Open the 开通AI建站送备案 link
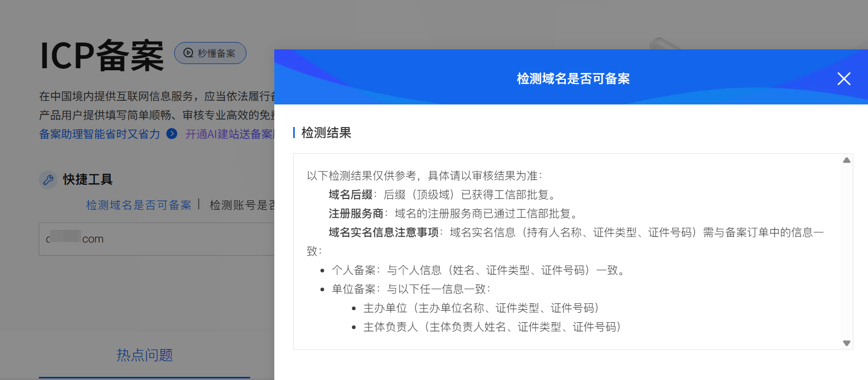 click(230, 134)
